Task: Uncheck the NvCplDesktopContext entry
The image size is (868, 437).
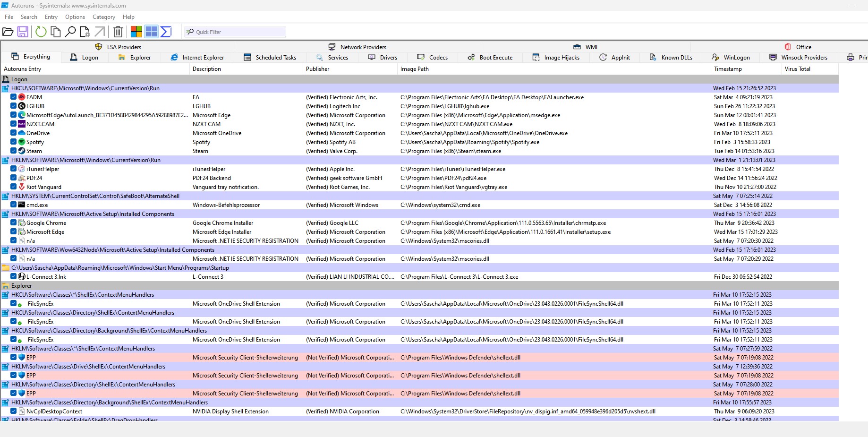Action: pos(14,411)
